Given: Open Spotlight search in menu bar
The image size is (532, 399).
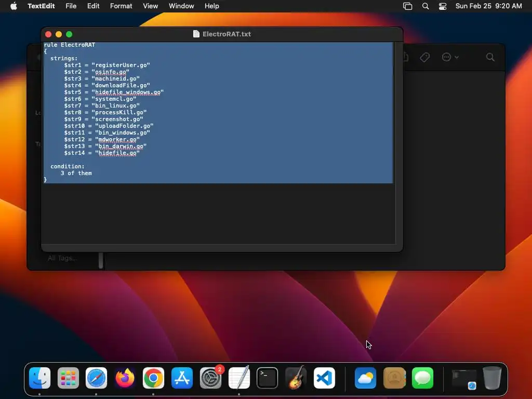Looking at the screenshot, I should pos(425,6).
